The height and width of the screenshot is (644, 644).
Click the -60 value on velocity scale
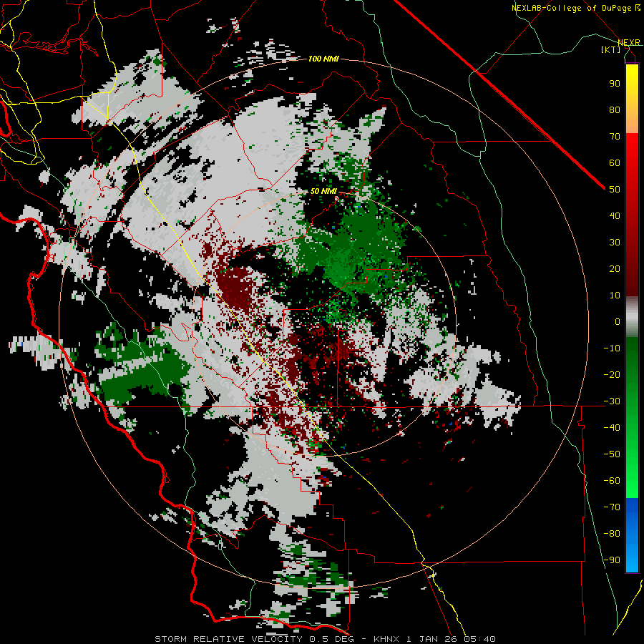612,481
